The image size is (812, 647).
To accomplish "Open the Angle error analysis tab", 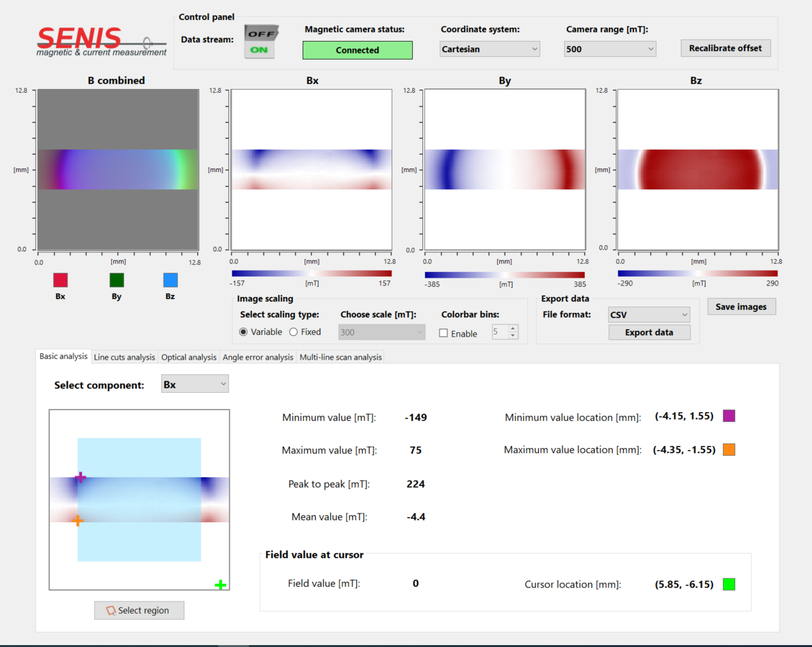I will pyautogui.click(x=258, y=357).
